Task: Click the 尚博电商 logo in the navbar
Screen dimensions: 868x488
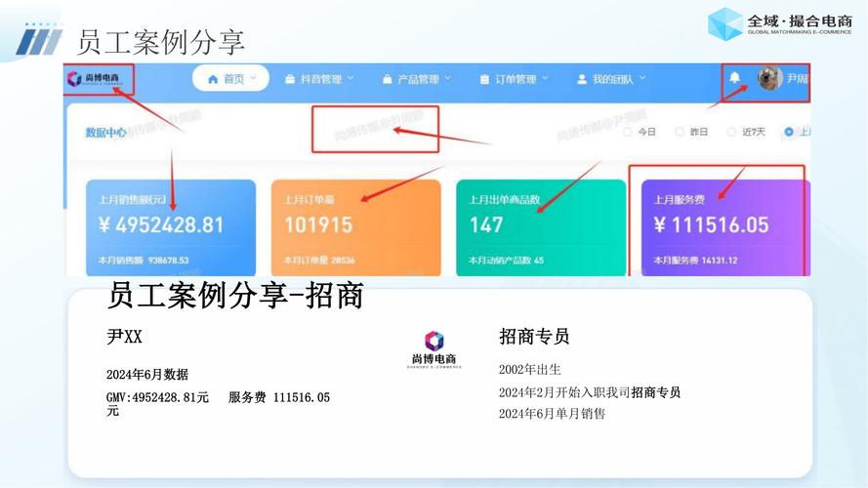Action: (94, 78)
